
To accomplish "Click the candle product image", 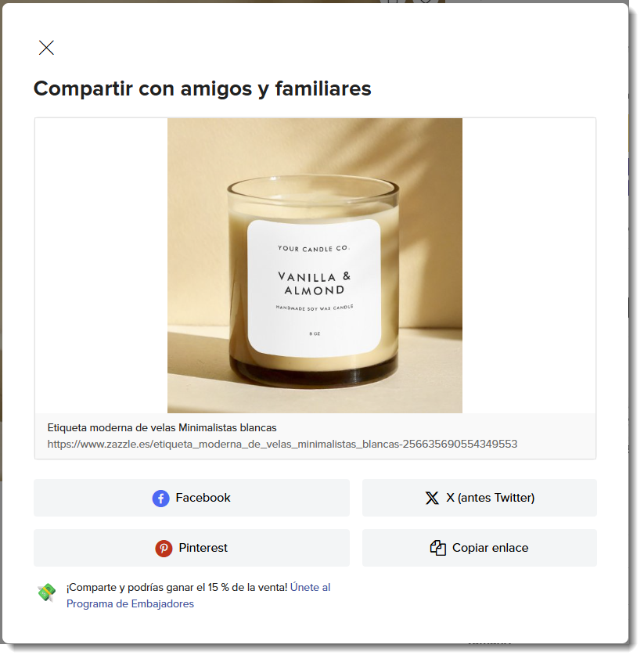I will coord(315,265).
